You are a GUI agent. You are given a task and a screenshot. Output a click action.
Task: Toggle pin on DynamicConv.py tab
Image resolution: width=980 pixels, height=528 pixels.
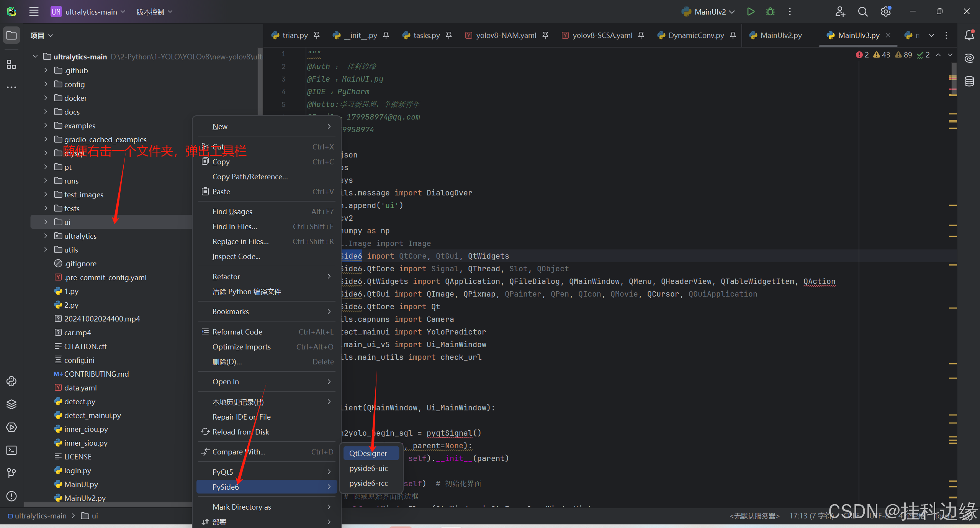tap(733, 35)
